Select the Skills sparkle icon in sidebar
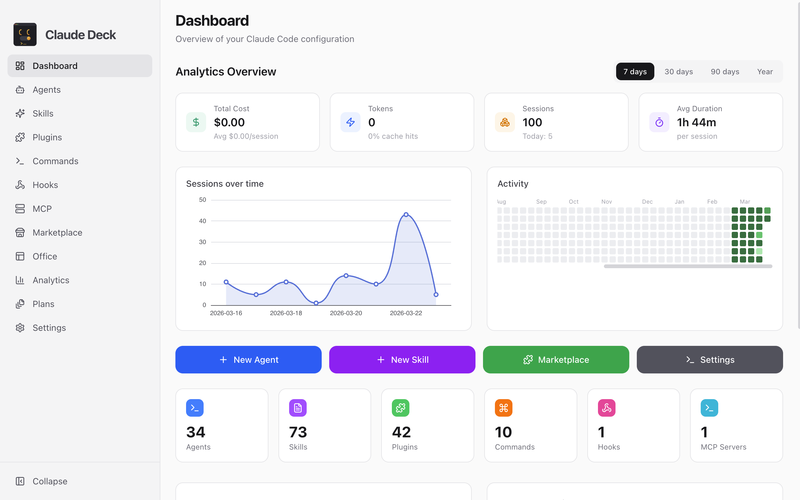Viewport: 800px width, 500px height. point(20,113)
